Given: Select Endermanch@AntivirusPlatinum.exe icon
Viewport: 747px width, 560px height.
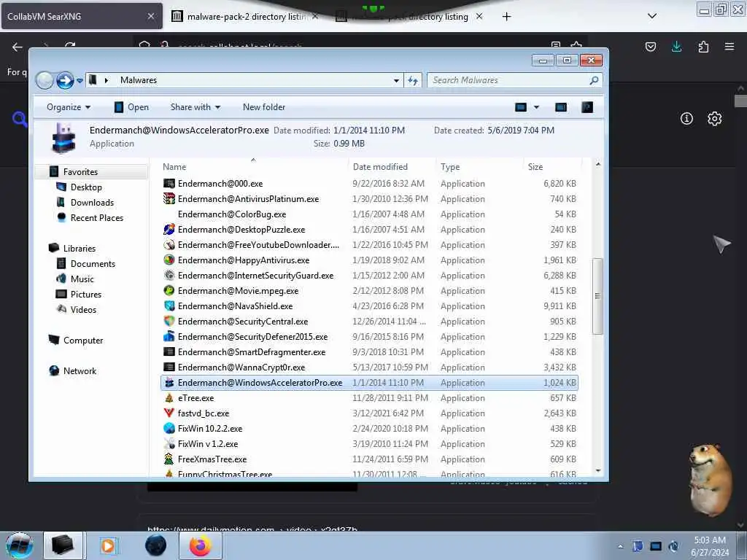Looking at the screenshot, I should tap(169, 198).
